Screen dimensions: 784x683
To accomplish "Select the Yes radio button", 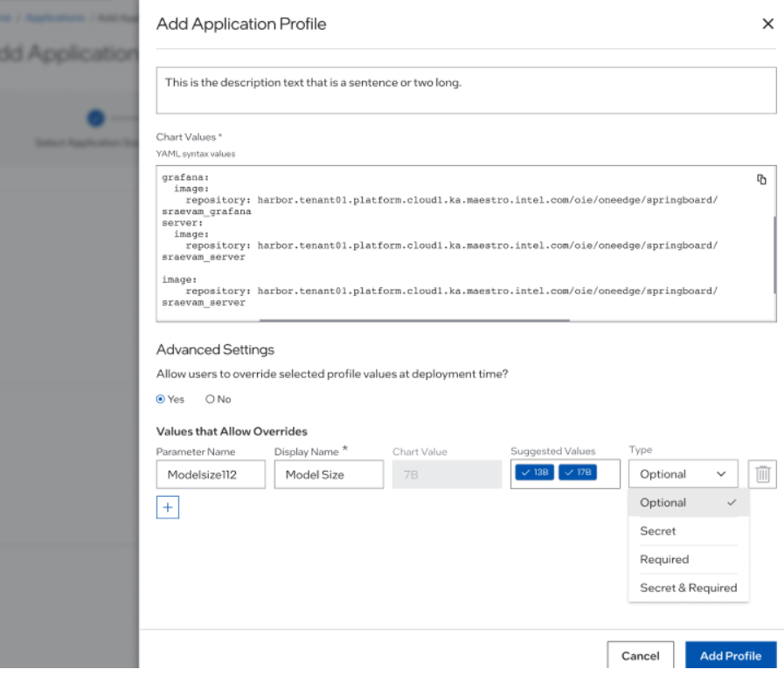I will [161, 399].
